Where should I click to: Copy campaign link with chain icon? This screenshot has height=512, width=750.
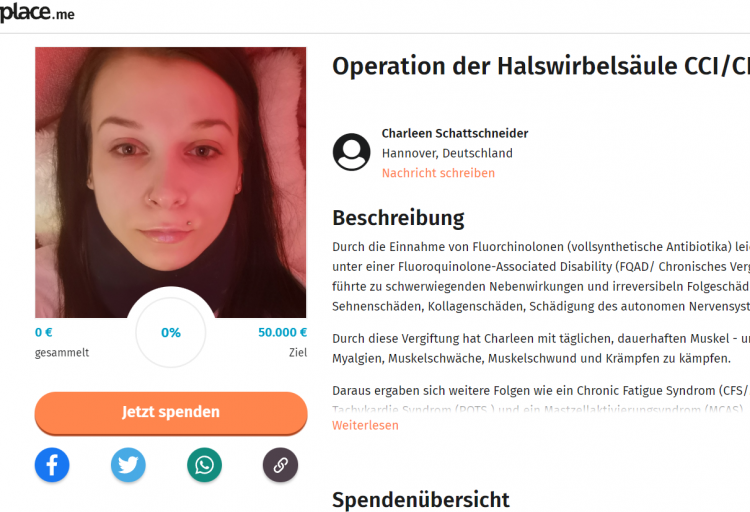pos(280,465)
